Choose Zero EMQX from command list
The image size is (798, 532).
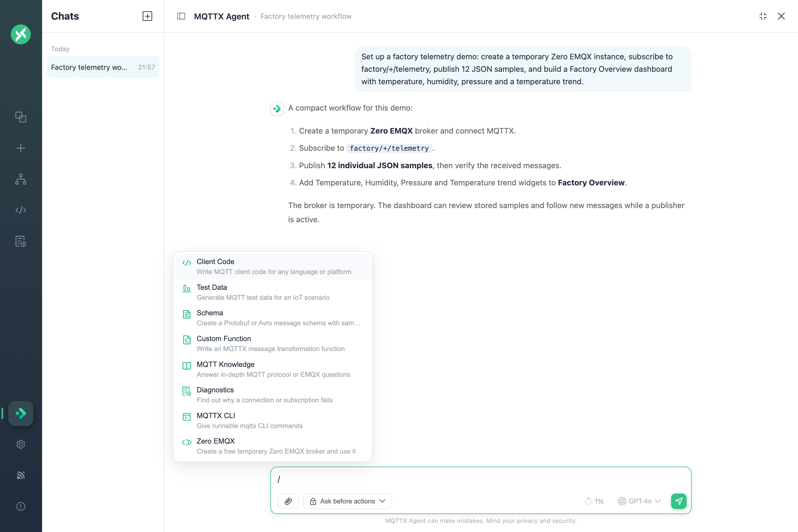tap(272, 446)
